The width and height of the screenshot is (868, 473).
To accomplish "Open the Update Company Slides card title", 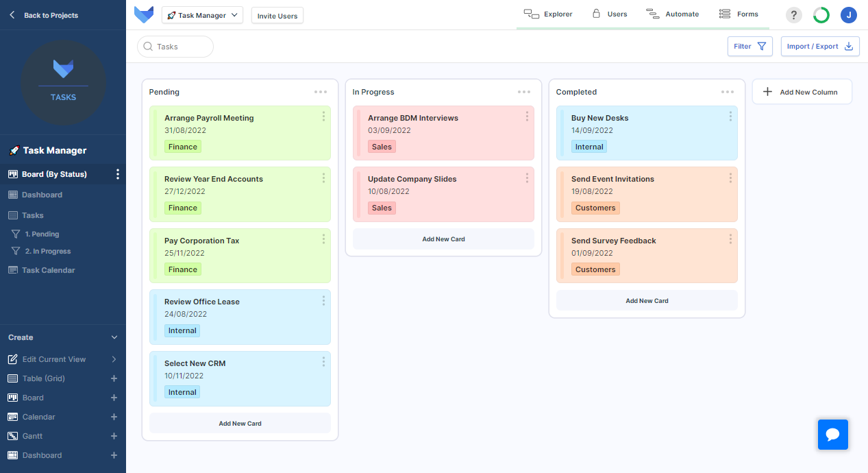I will tap(412, 179).
